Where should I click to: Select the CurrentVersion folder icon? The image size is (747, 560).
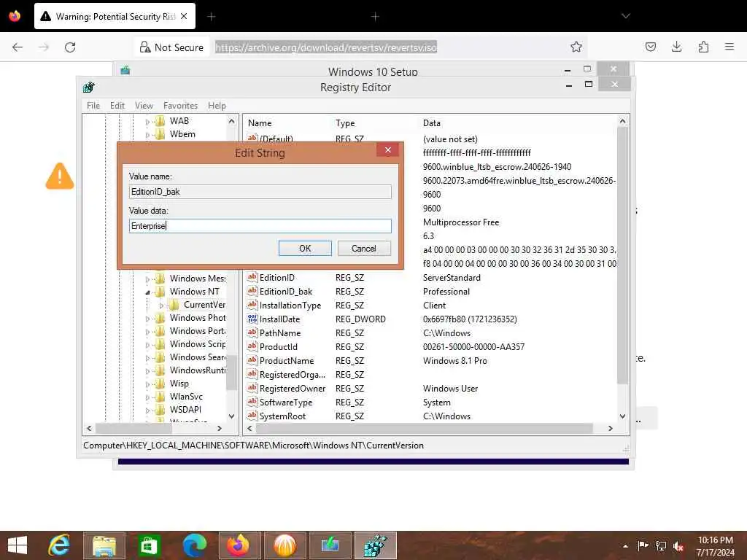[174, 305]
